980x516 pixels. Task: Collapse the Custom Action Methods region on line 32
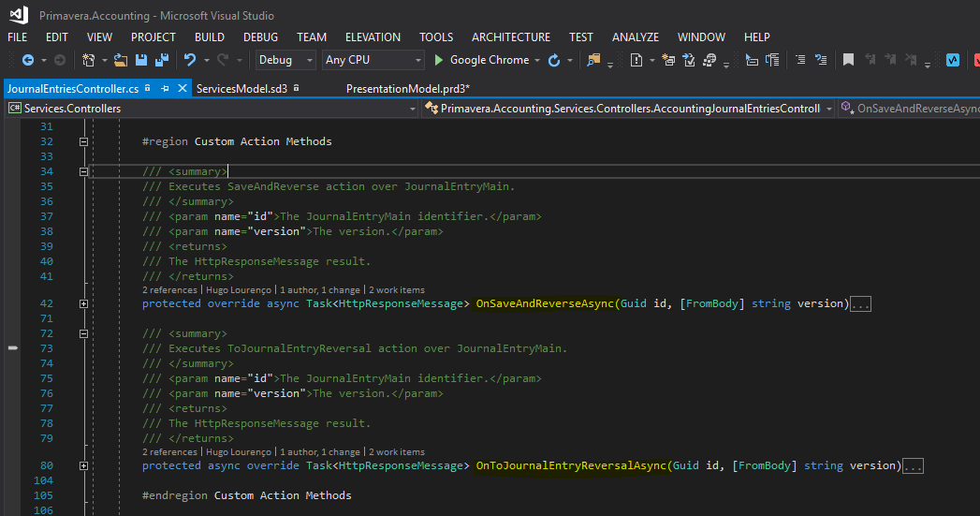tap(83, 142)
